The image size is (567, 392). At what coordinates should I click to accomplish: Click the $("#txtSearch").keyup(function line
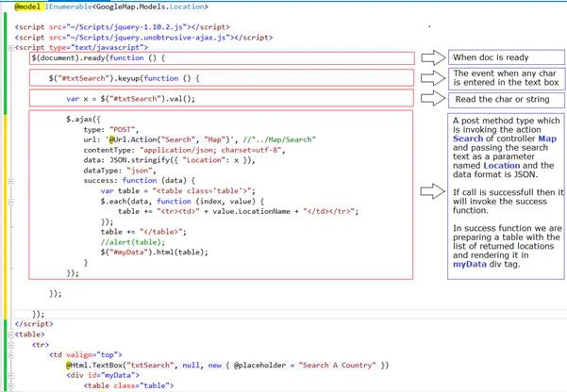124,78
